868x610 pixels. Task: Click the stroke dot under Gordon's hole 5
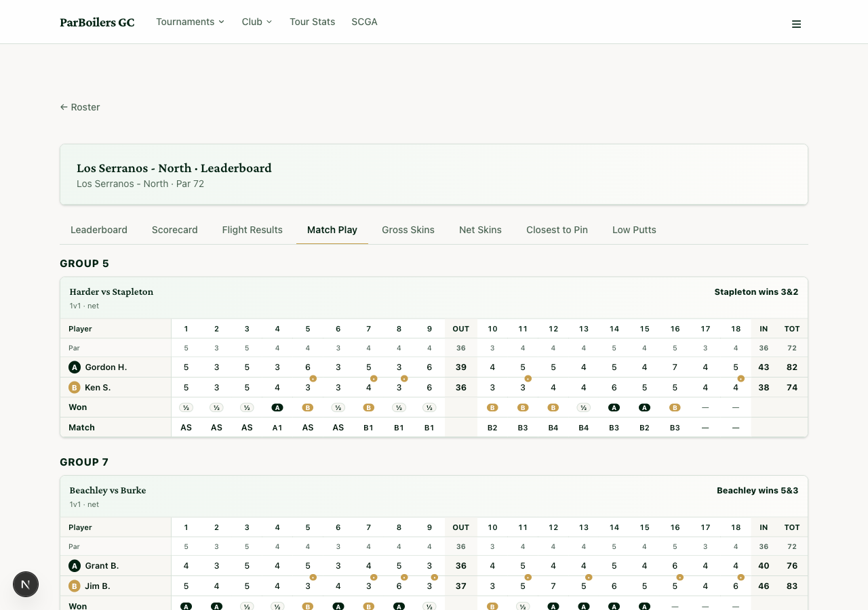pyautogui.click(x=313, y=378)
